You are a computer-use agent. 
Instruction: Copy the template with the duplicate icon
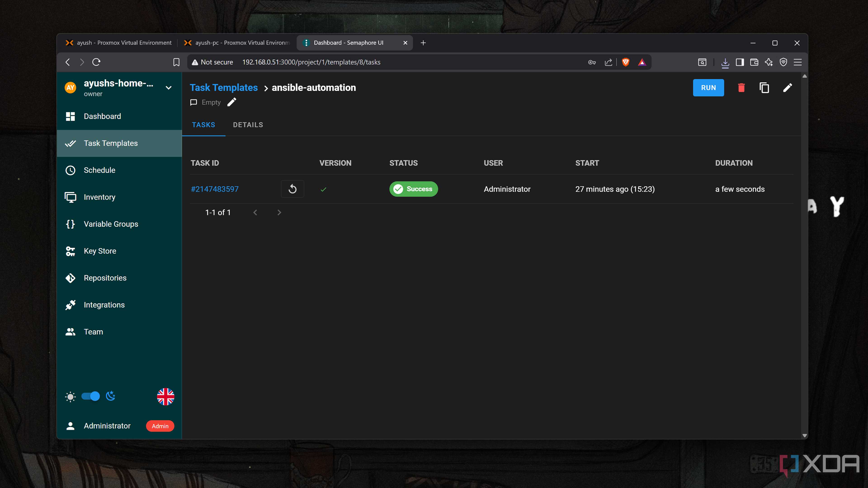(x=764, y=88)
